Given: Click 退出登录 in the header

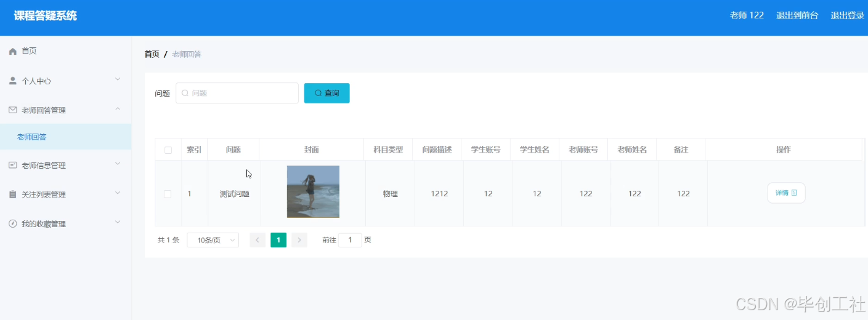Looking at the screenshot, I should click(848, 15).
